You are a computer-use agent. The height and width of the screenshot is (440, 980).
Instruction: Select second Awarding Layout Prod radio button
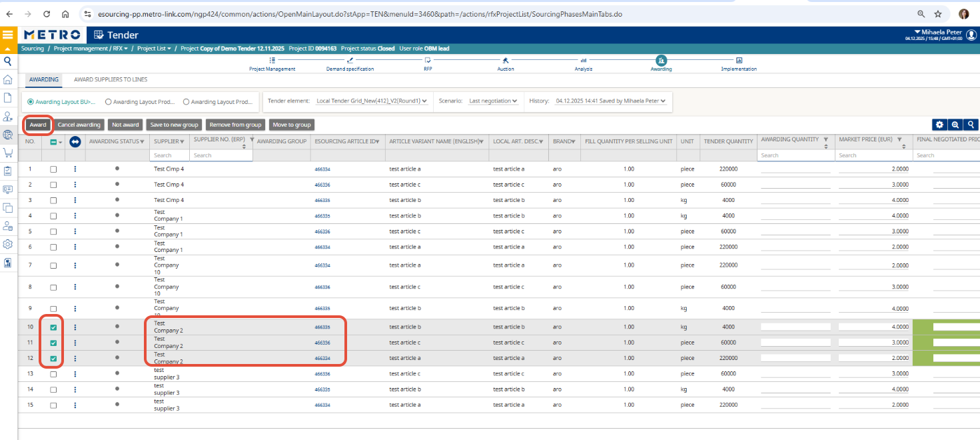[187, 102]
